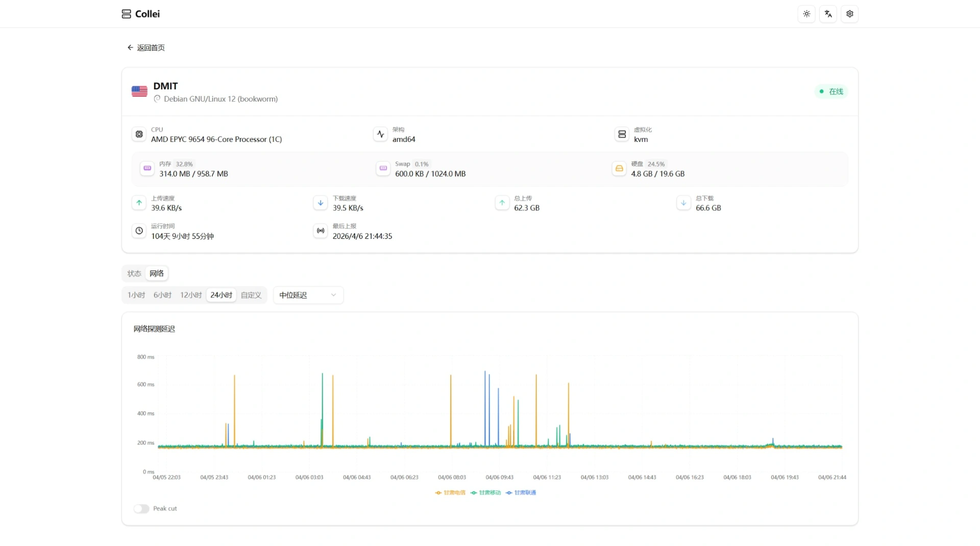980x546 pixels.
Task: Toggle 甘肃联通 series in chart legend
Action: tap(521, 493)
